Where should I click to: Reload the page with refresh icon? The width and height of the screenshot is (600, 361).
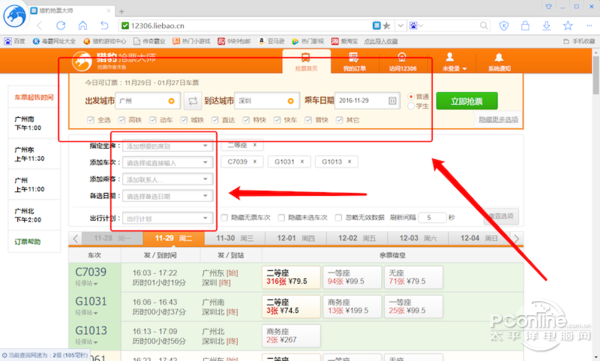(x=61, y=26)
